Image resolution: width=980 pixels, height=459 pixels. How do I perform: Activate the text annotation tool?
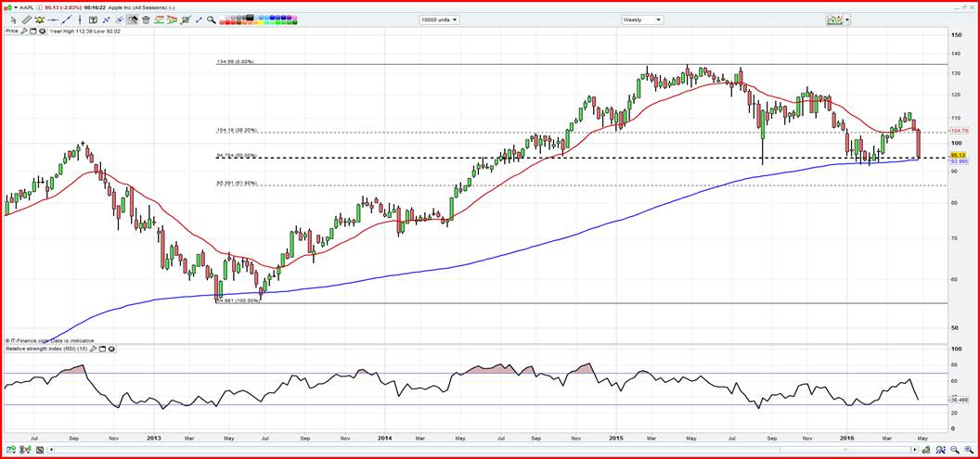tap(93, 19)
